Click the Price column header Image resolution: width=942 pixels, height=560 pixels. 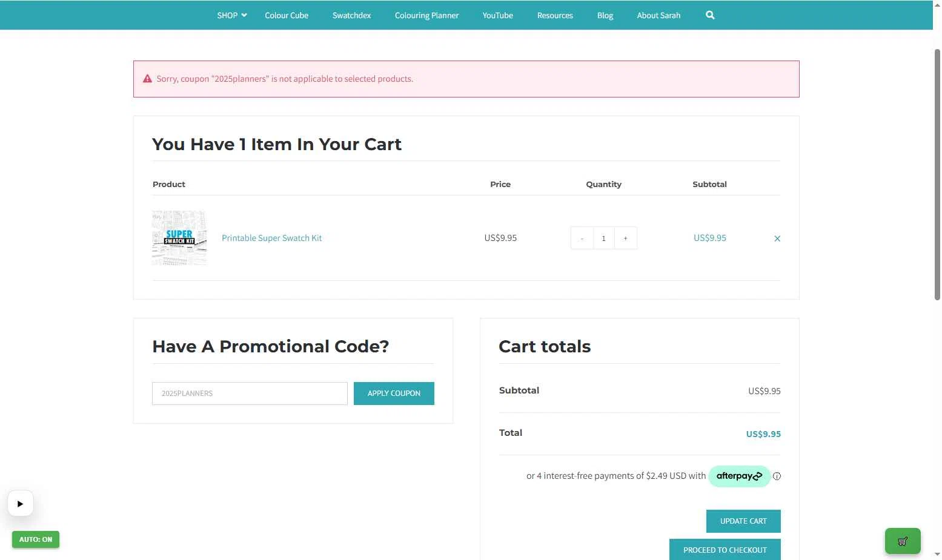coord(500,184)
